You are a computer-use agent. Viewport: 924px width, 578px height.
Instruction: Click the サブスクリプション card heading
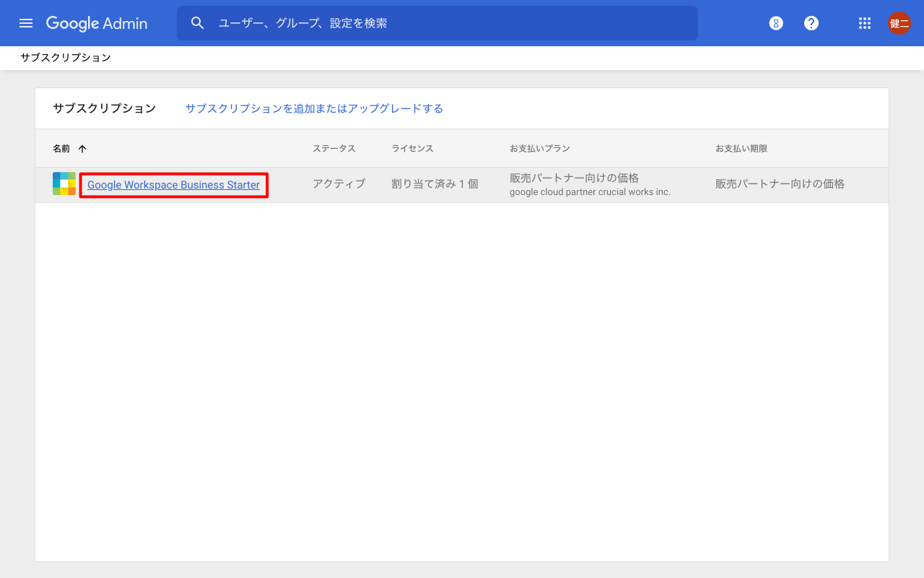105,108
